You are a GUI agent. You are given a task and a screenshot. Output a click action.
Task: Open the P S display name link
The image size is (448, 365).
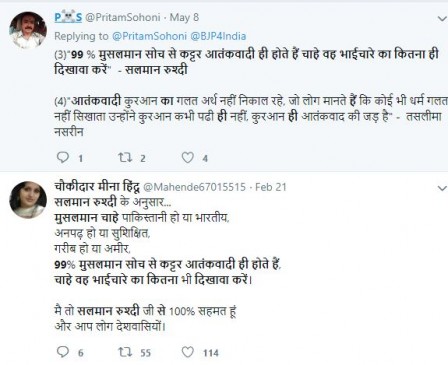click(68, 17)
